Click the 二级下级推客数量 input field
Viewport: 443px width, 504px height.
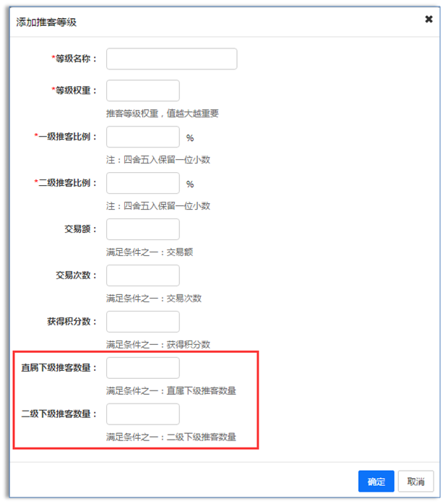(x=143, y=414)
